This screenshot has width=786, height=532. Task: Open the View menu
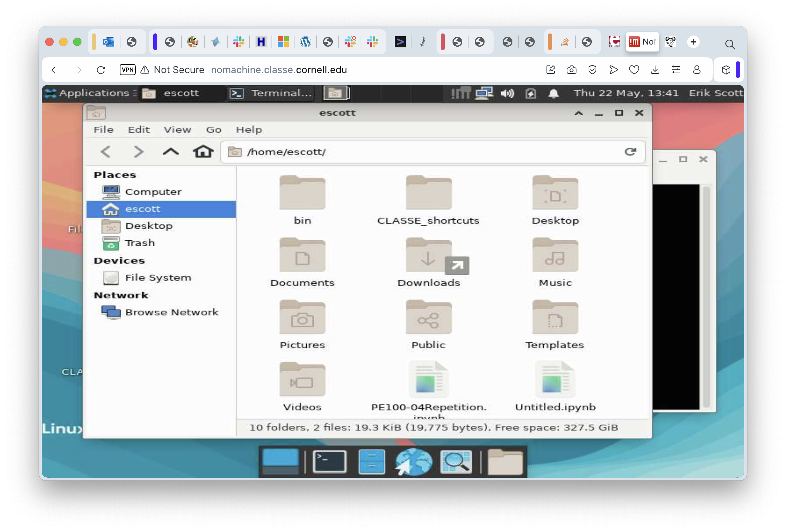pyautogui.click(x=177, y=130)
